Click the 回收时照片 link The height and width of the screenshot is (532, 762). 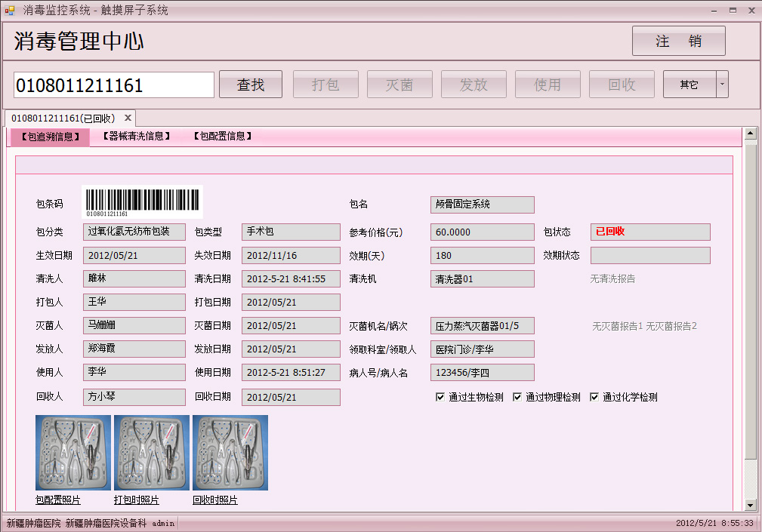coord(215,500)
